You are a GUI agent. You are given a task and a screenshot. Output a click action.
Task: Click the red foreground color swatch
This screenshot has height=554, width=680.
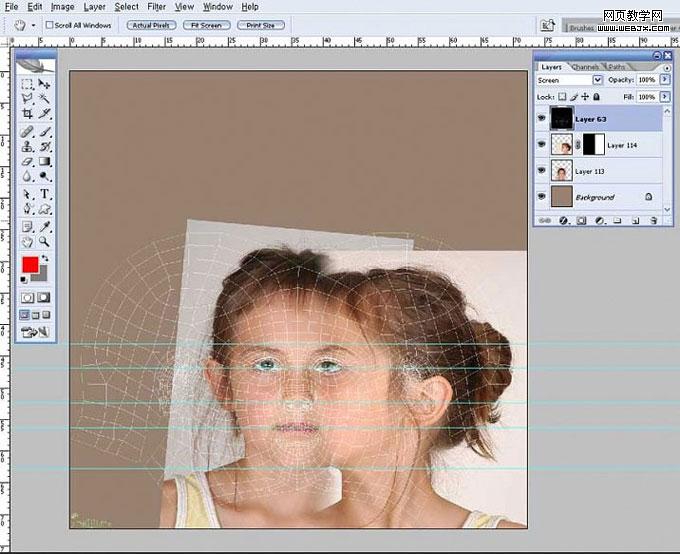[x=30, y=265]
